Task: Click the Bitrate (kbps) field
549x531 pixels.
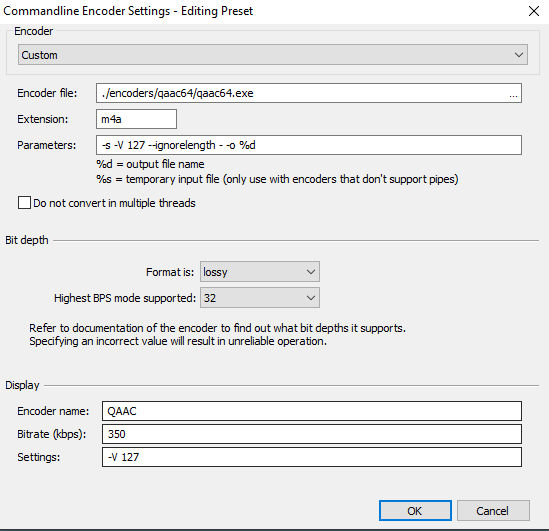Action: tap(312, 434)
